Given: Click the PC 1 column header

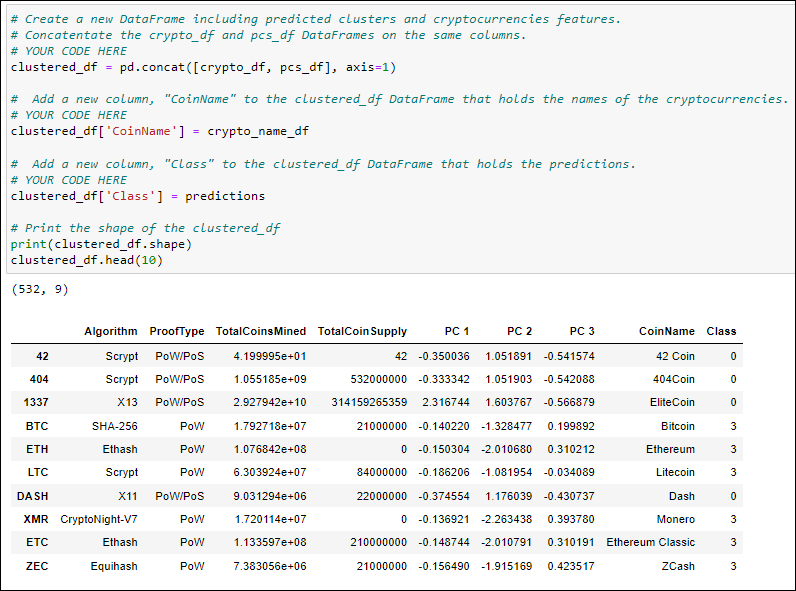Looking at the screenshot, I should pos(457,331).
